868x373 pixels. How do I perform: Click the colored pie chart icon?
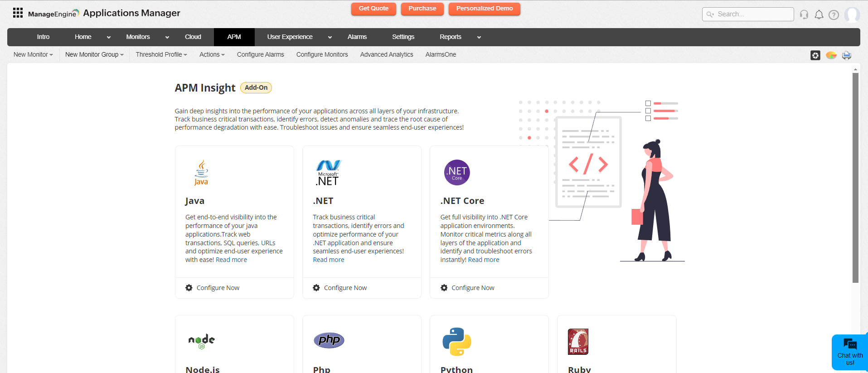click(831, 55)
